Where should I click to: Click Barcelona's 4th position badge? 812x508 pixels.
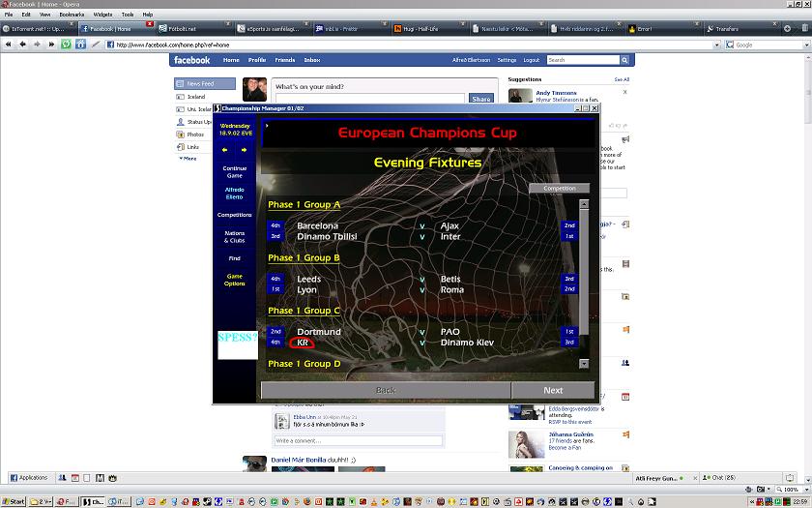click(x=275, y=225)
